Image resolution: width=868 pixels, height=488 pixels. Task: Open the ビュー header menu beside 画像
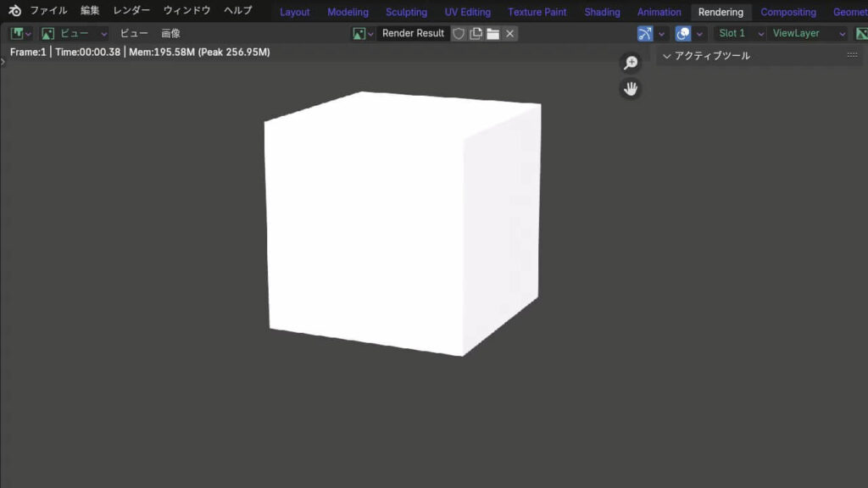point(134,34)
